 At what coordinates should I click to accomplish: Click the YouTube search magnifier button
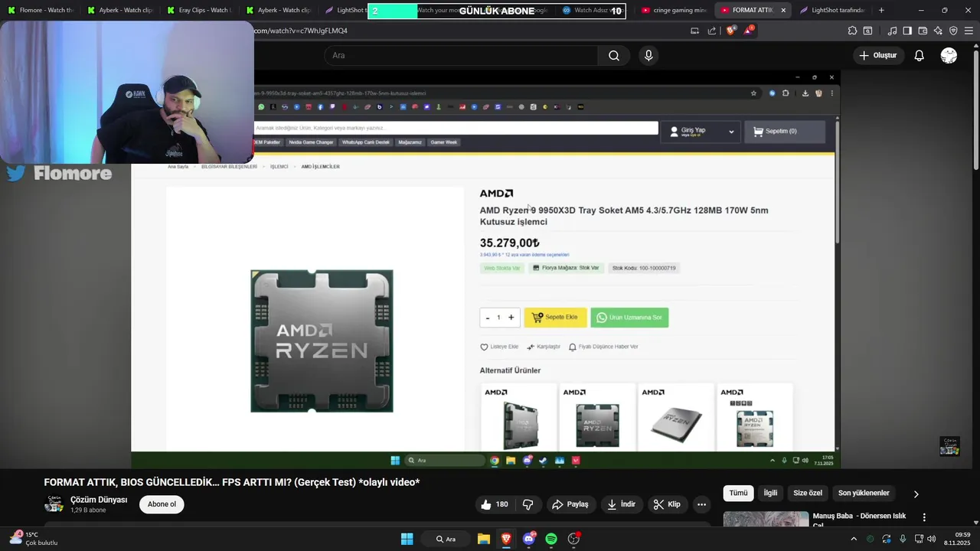[x=614, y=55]
